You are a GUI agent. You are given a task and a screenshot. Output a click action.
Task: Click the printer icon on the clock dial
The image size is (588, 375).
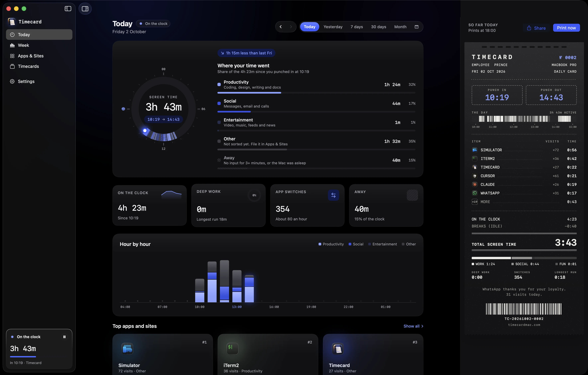pyautogui.click(x=123, y=109)
